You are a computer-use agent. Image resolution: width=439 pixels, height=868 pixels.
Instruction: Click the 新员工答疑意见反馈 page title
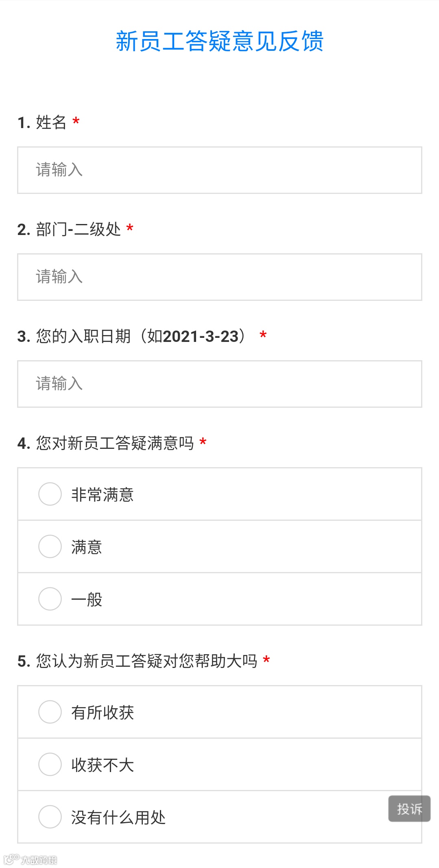[x=219, y=41]
